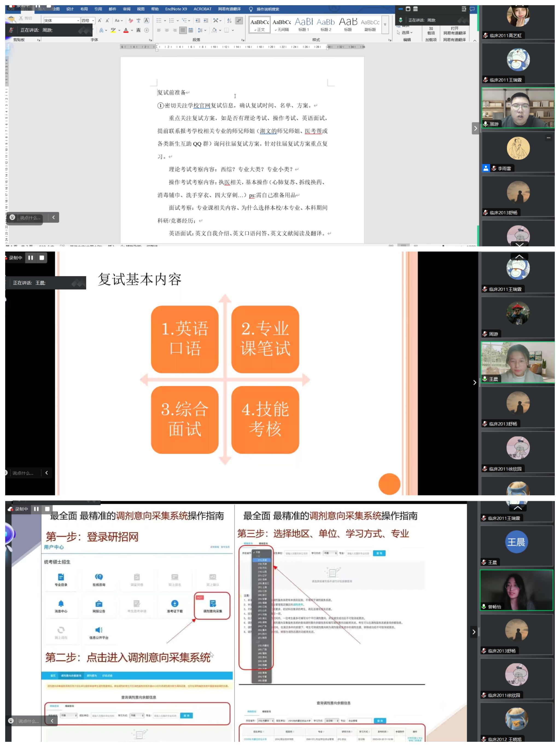This screenshot has width=560, height=747.
Task: Open the 设计 ribbon tab in Word
Action: 70,9
